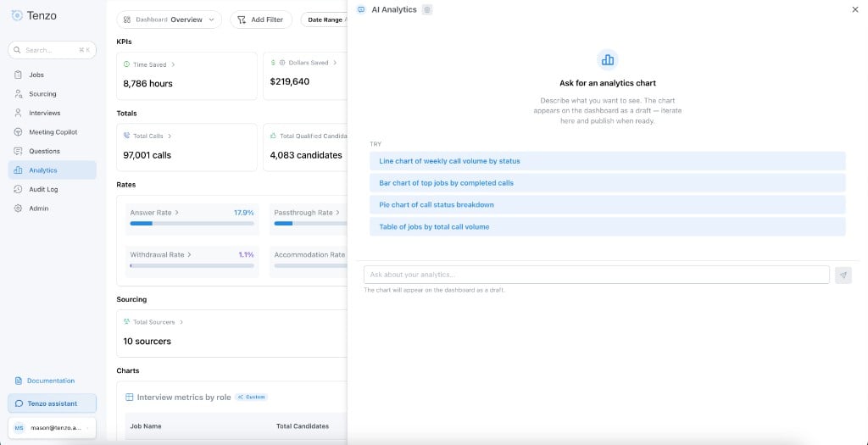Expand Total Calls chevron

170,136
